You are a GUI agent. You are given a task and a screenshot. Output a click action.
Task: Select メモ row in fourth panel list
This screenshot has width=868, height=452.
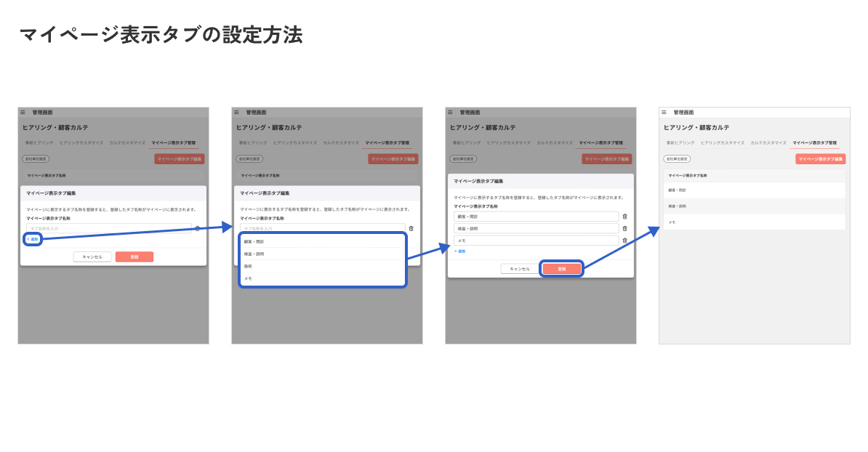click(x=755, y=222)
